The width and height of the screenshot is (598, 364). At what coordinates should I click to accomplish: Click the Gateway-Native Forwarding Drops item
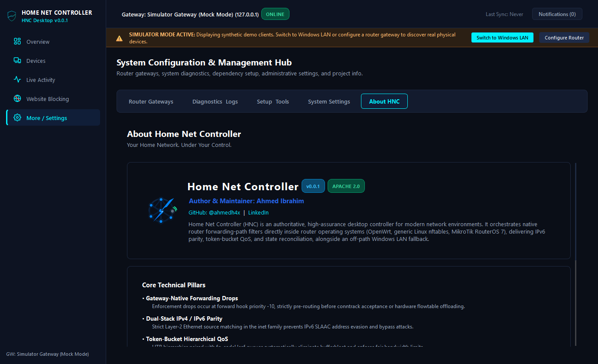point(192,298)
